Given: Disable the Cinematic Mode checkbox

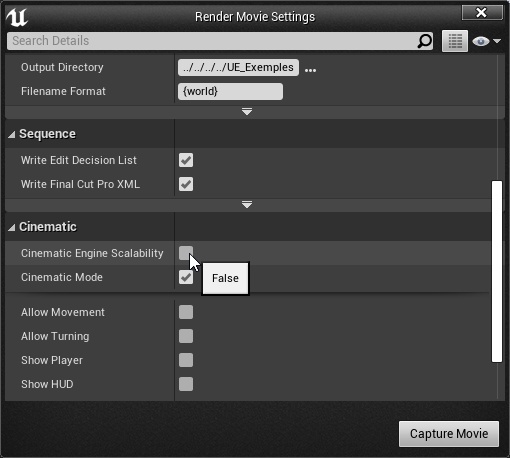Looking at the screenshot, I should pos(186,277).
